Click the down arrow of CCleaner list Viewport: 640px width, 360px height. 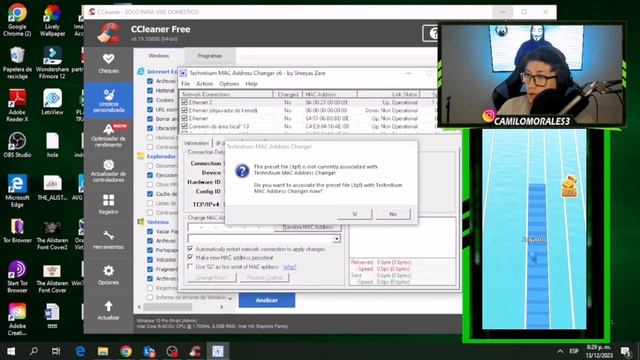230,298
